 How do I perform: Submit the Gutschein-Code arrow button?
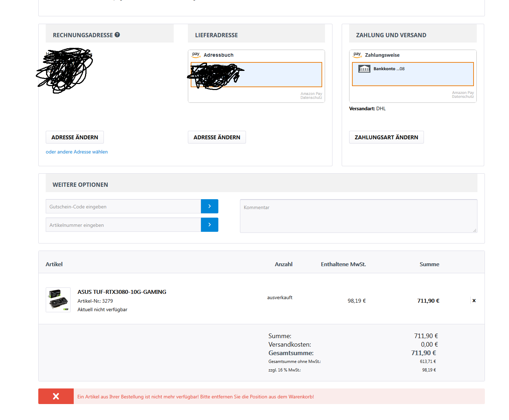click(x=209, y=206)
